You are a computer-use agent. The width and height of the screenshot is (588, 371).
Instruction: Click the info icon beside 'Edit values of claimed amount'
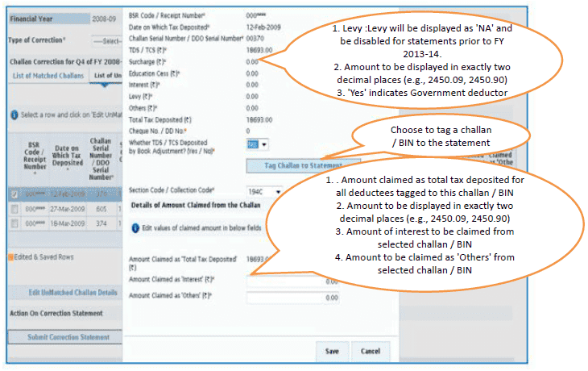(135, 228)
